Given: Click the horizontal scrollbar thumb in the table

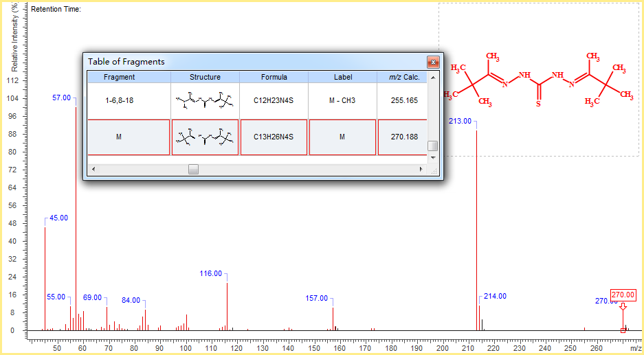Looking at the screenshot, I should (194, 170).
